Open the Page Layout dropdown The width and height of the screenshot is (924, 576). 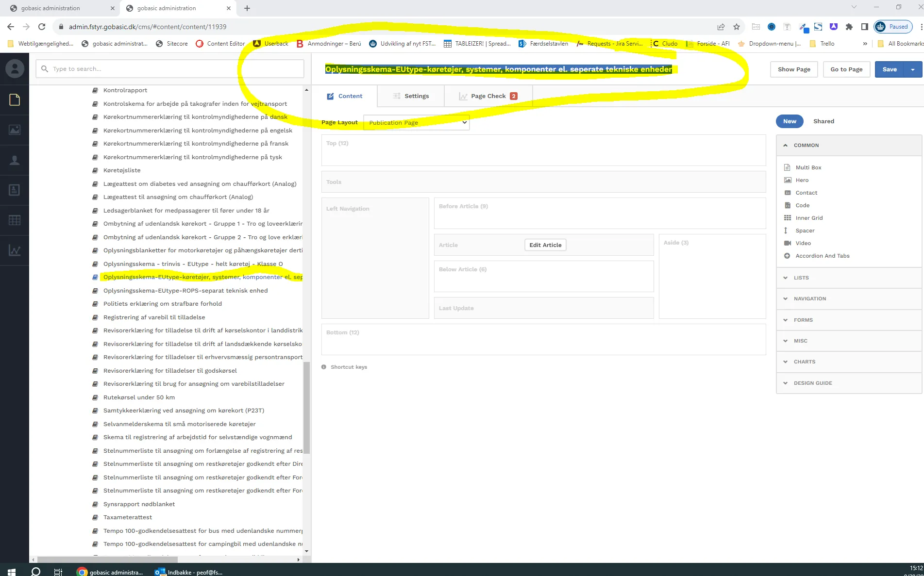[416, 123]
